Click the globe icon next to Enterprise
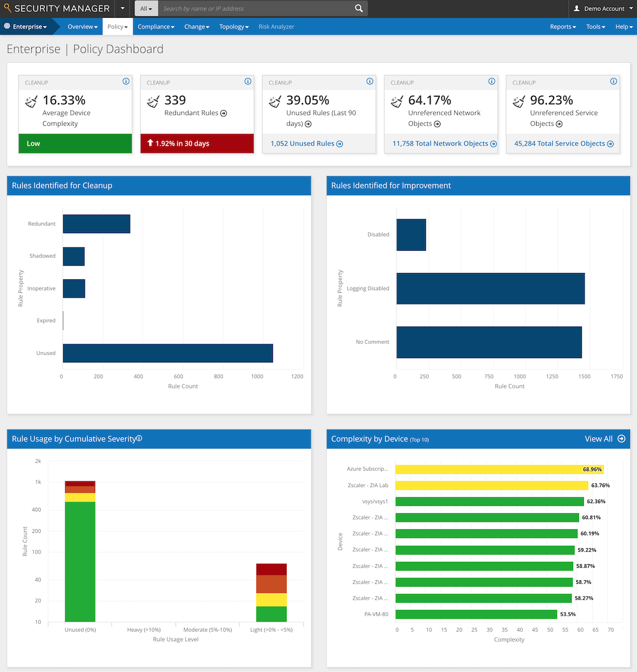637x672 pixels. pos(7,26)
